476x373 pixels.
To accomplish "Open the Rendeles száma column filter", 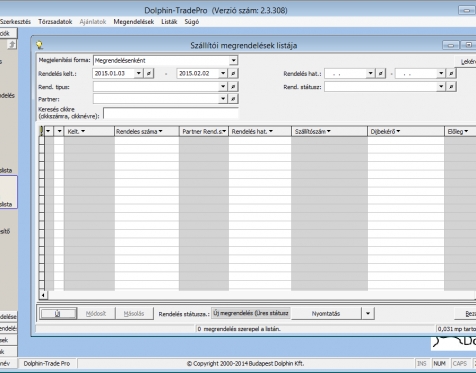I will [161, 131].
